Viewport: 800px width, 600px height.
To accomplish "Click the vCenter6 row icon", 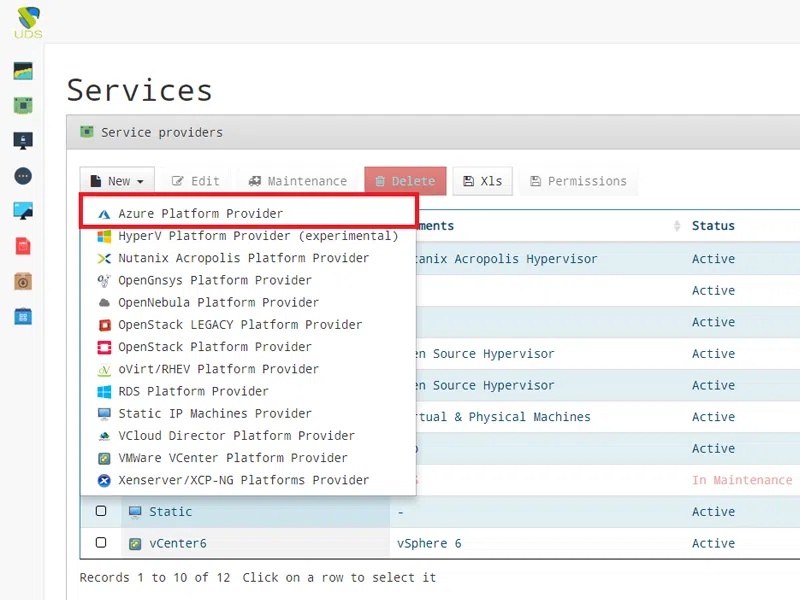I will pos(135,544).
